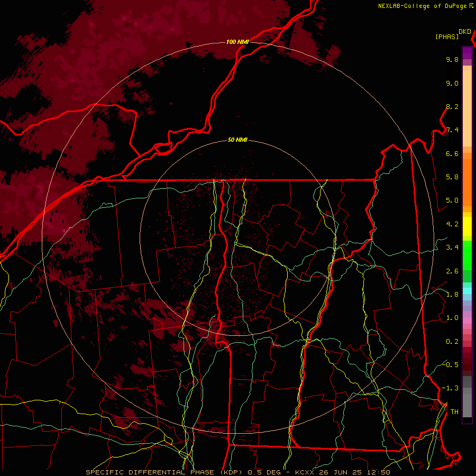Click the 1.0 value on the color scale
The image size is (476, 476).
[x=452, y=318]
